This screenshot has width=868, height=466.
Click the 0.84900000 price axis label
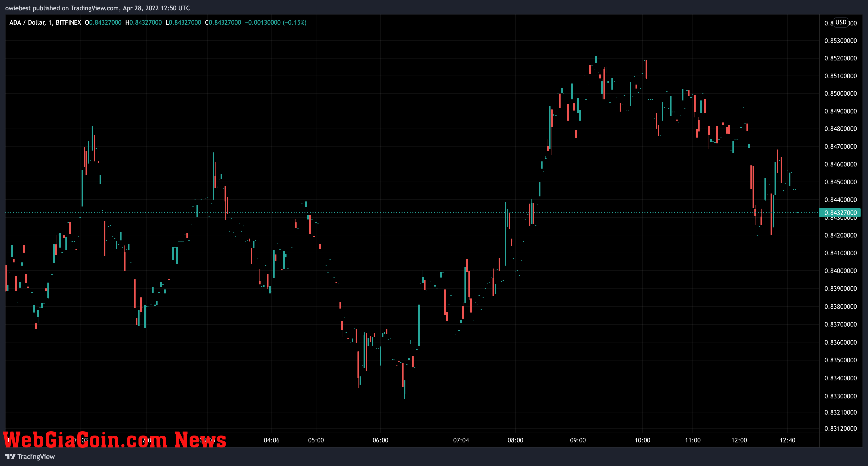click(840, 111)
